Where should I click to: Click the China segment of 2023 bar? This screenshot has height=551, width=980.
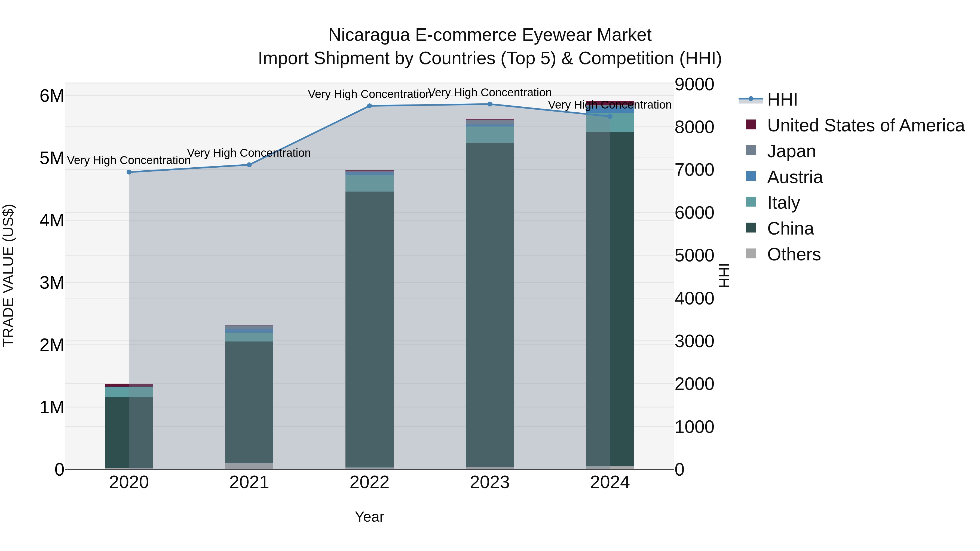[490, 305]
